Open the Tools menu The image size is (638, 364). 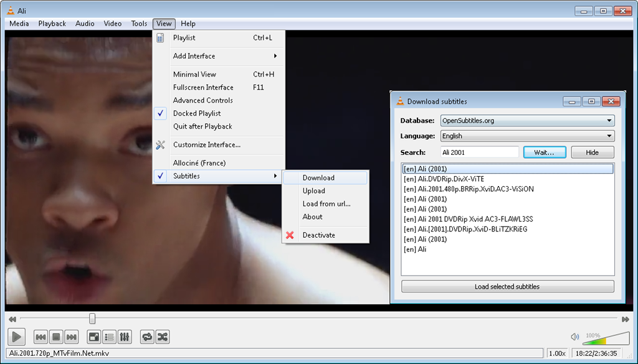(139, 24)
